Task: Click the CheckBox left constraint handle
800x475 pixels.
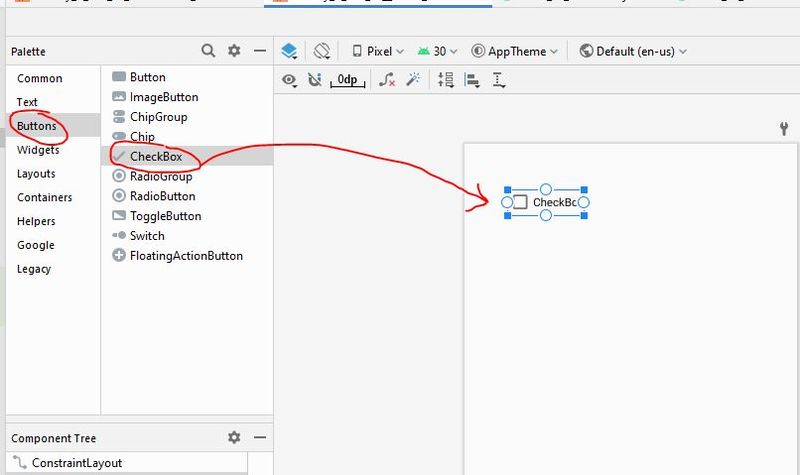Action: tap(507, 203)
